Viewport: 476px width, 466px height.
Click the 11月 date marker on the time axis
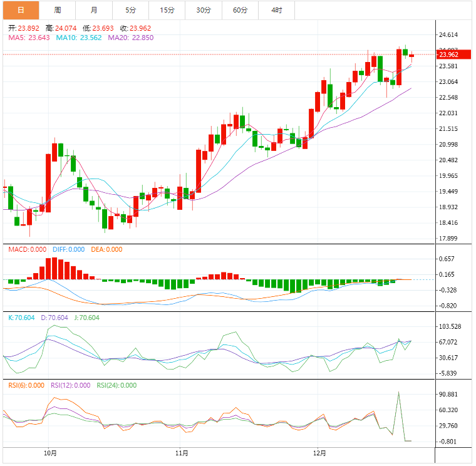tap(181, 453)
